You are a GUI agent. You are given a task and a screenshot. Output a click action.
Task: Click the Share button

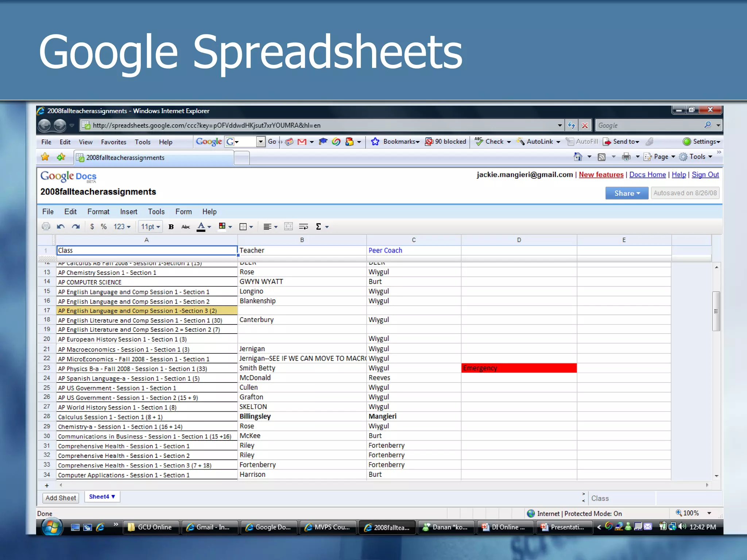coord(627,193)
